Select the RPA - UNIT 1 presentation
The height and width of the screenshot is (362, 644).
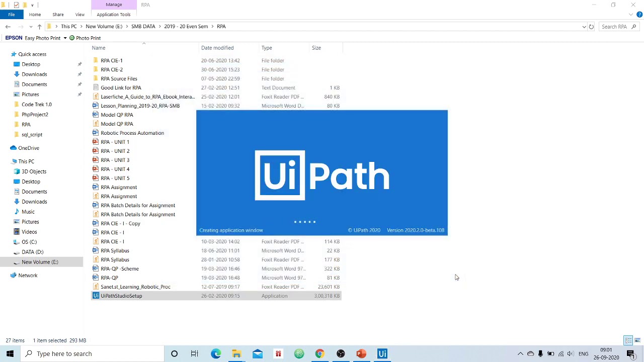[x=115, y=142]
